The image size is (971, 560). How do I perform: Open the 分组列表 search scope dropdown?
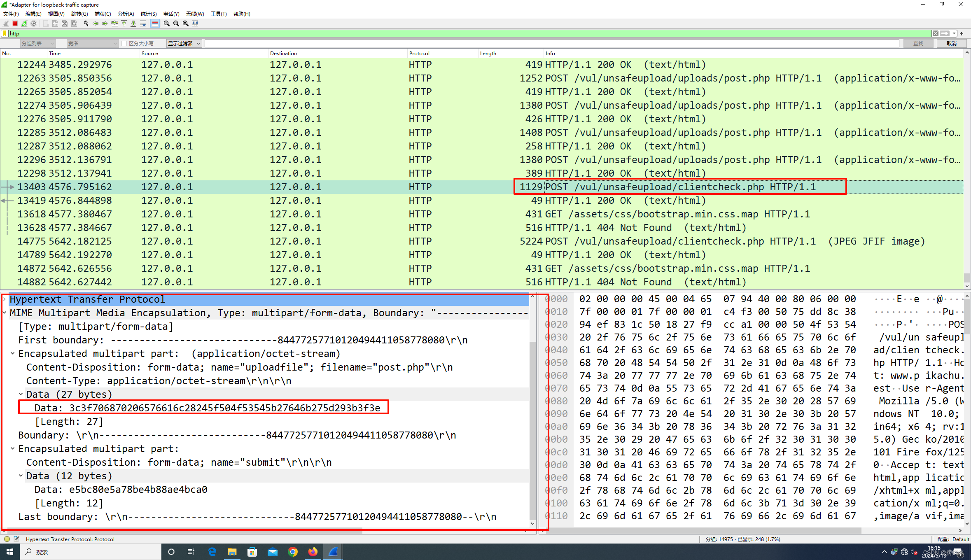(x=37, y=44)
